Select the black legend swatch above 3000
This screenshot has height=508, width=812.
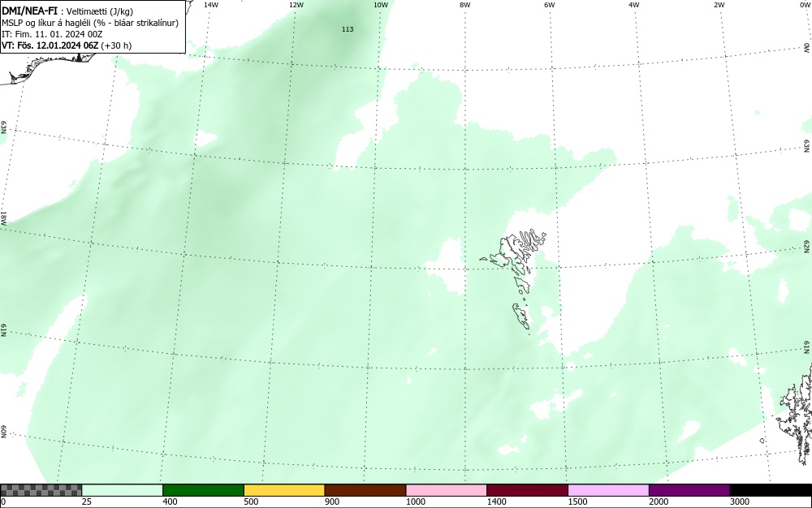tap(771, 490)
